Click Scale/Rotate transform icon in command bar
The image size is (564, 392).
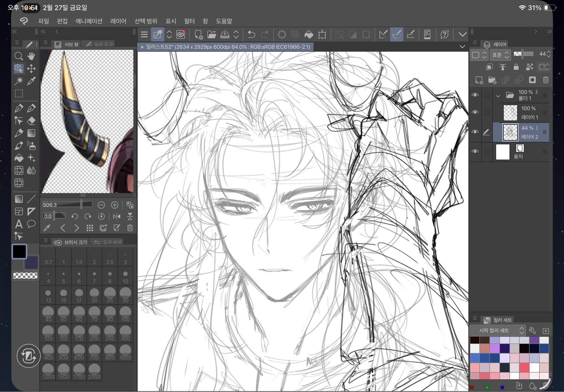(x=322, y=34)
